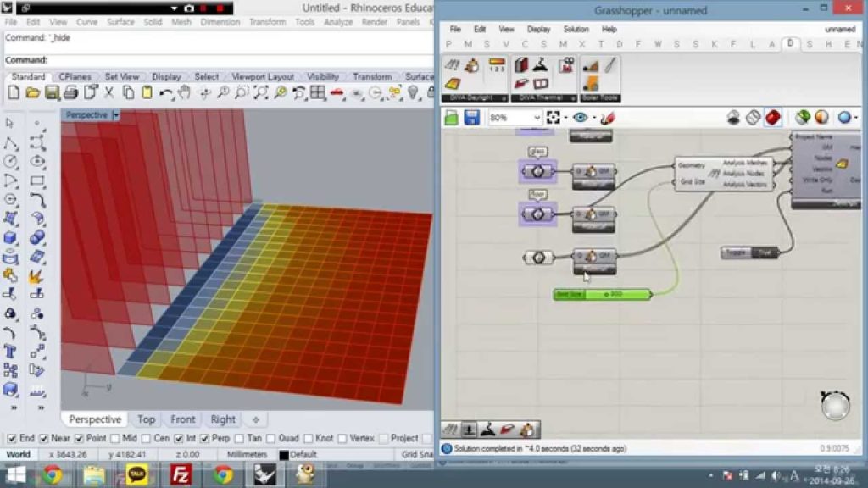Click the Open File folder icon in Rhino
868x488 pixels.
[x=33, y=92]
